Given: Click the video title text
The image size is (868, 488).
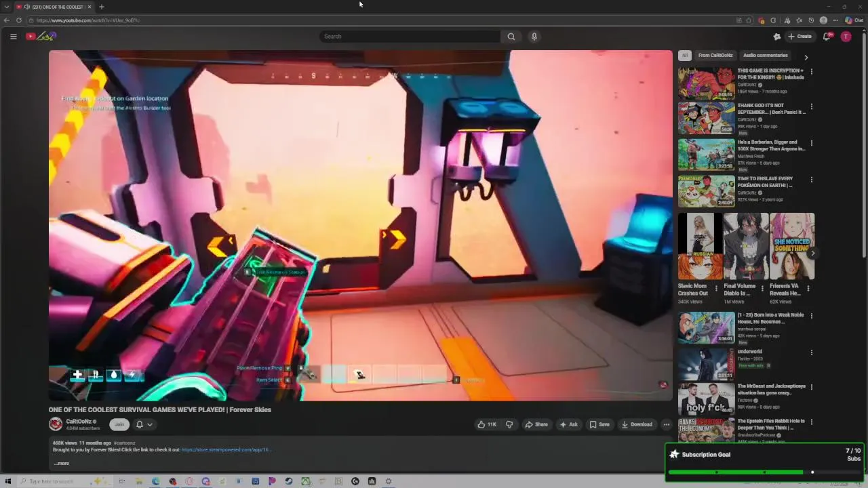Looking at the screenshot, I should [x=160, y=409].
